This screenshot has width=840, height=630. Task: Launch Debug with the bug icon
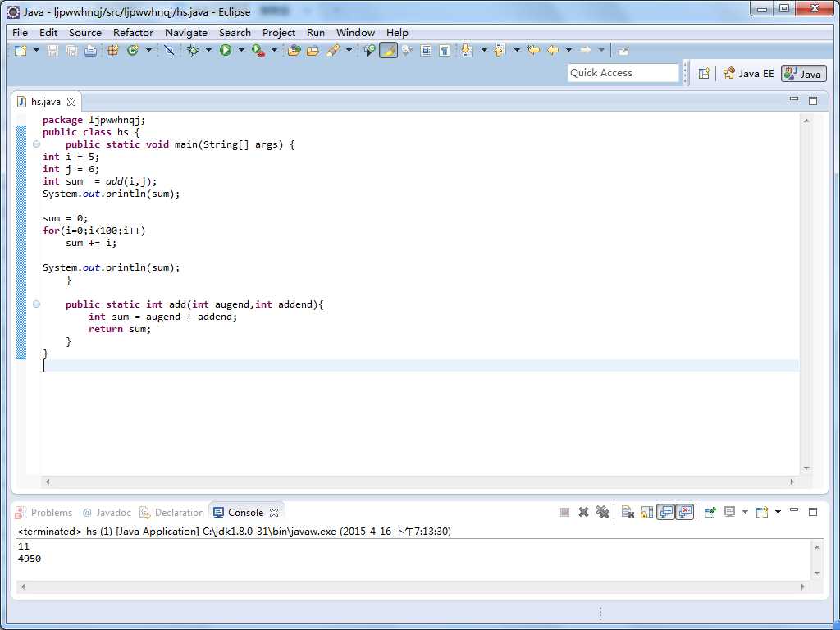tap(193, 51)
